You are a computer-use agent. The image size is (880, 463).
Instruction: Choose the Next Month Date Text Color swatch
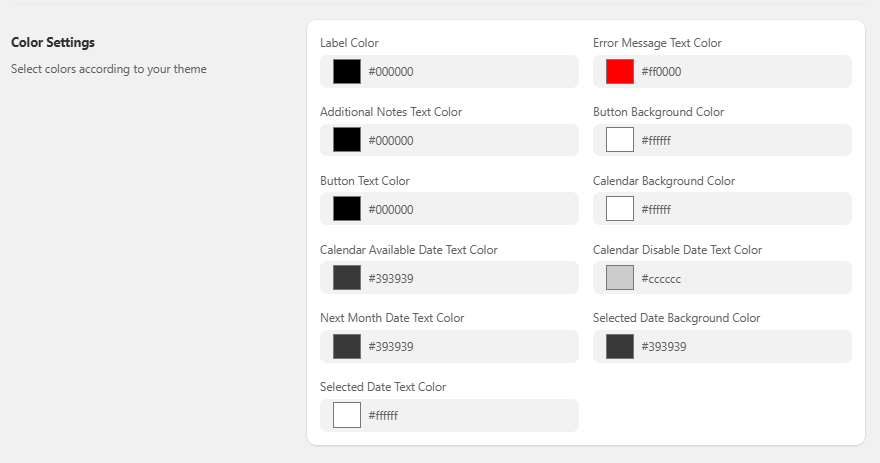click(346, 347)
